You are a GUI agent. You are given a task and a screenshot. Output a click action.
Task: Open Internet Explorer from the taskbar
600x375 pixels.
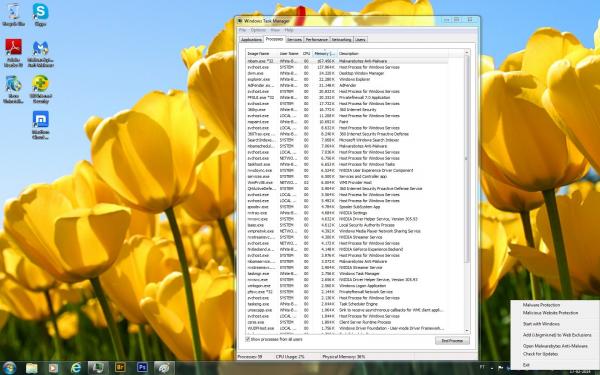76,368
